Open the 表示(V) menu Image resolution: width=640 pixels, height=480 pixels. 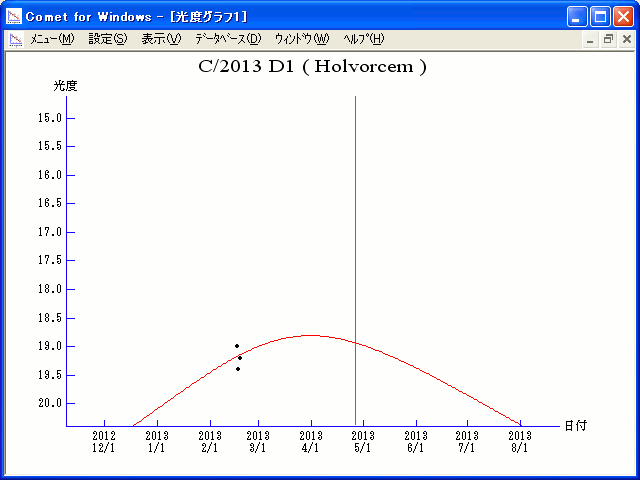[161, 39]
